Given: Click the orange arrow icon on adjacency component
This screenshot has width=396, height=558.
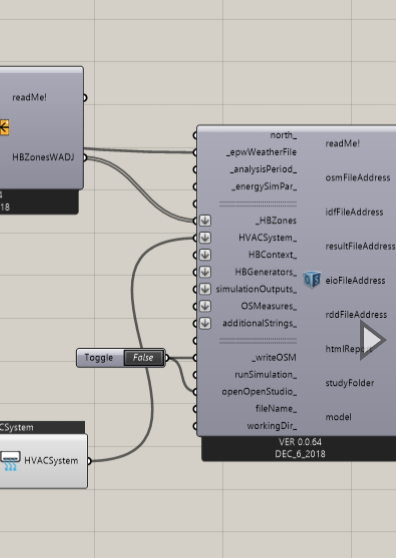Looking at the screenshot, I should tap(4, 127).
